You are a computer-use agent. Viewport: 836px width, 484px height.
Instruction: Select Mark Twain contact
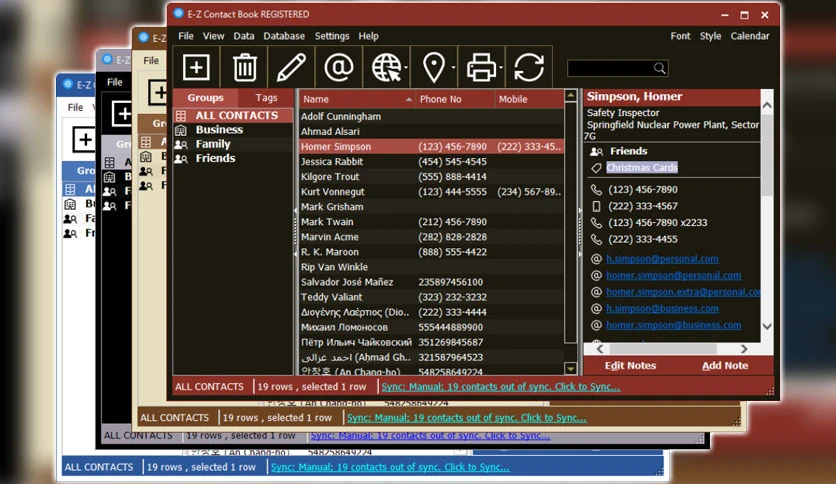[x=431, y=222]
